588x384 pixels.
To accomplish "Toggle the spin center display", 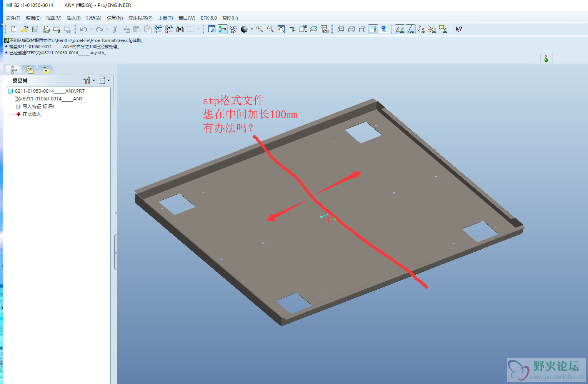I will 223,29.
